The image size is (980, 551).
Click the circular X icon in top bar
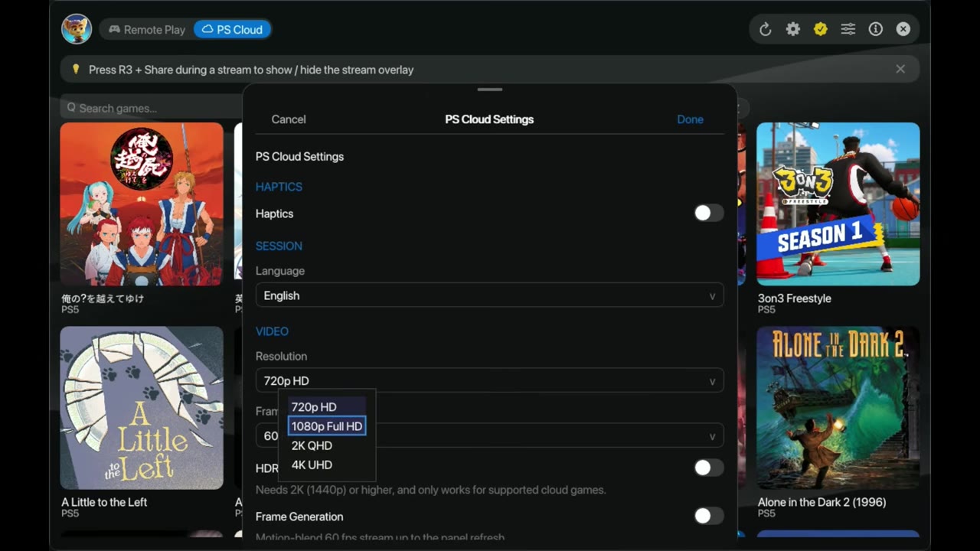pos(903,29)
